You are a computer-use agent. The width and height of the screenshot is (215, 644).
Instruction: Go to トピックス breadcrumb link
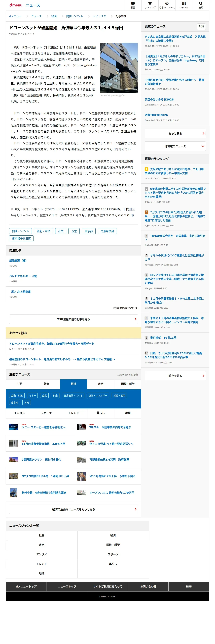click(99, 16)
